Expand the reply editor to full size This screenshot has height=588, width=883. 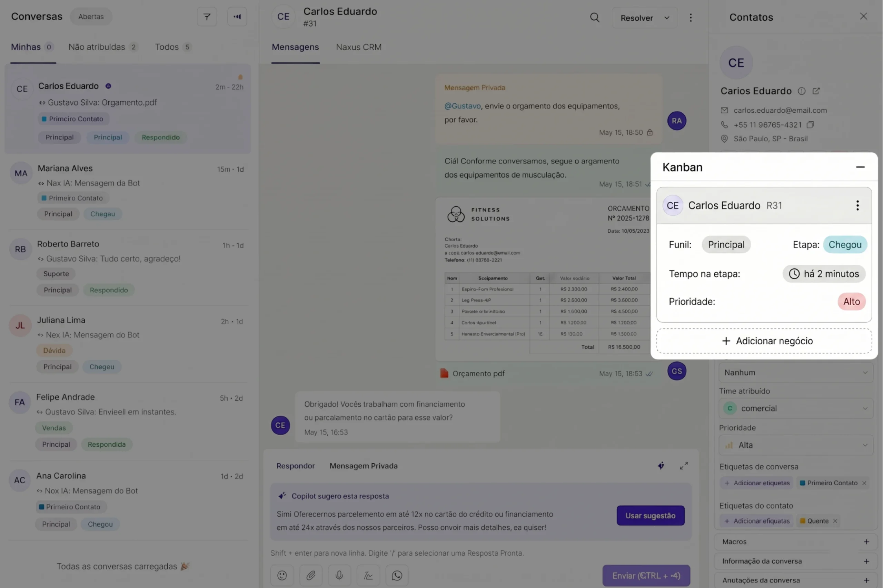(x=684, y=466)
